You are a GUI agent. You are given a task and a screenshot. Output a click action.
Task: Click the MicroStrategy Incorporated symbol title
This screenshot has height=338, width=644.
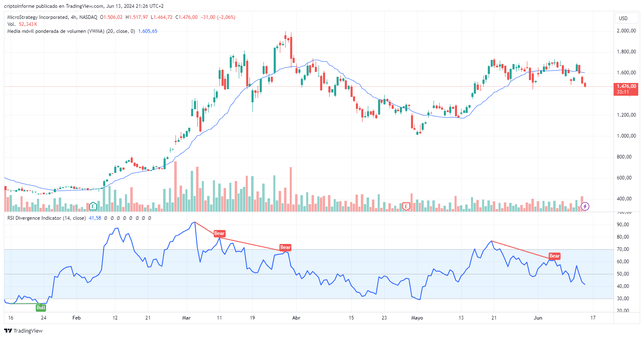[52, 17]
